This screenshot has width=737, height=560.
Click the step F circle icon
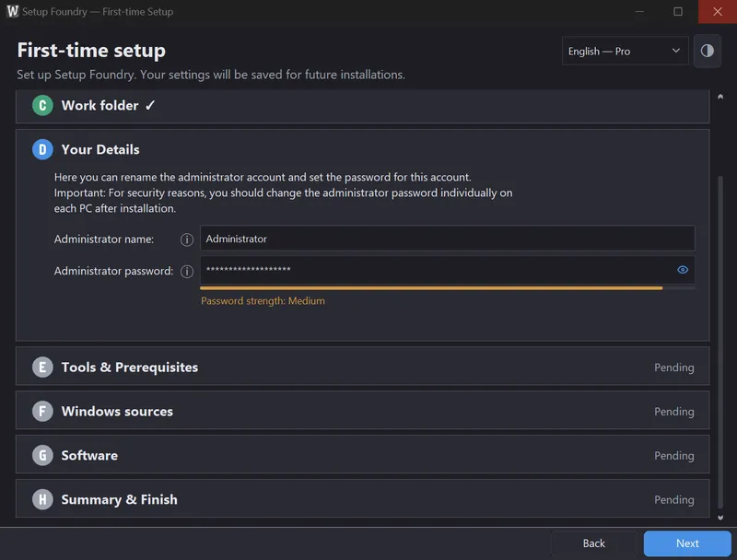pos(42,411)
